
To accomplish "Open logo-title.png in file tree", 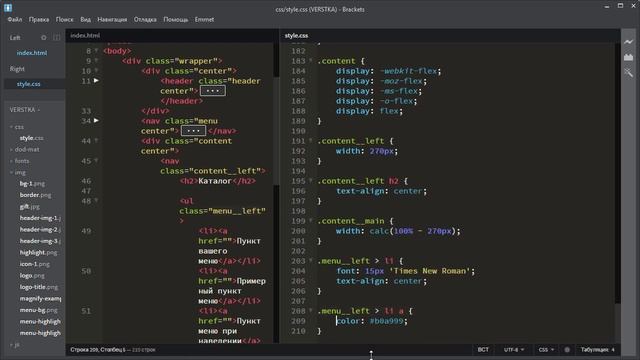I will click(x=39, y=287).
